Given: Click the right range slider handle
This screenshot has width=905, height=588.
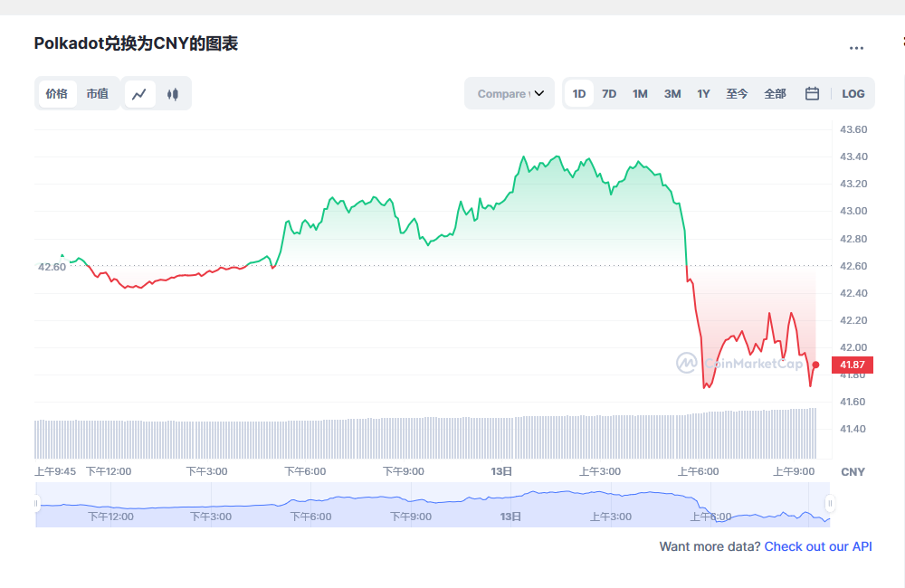Looking at the screenshot, I should pos(830,504).
